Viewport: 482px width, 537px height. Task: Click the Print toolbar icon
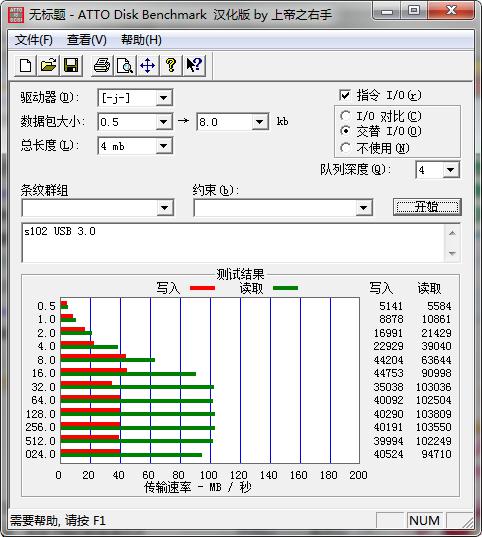click(x=102, y=65)
